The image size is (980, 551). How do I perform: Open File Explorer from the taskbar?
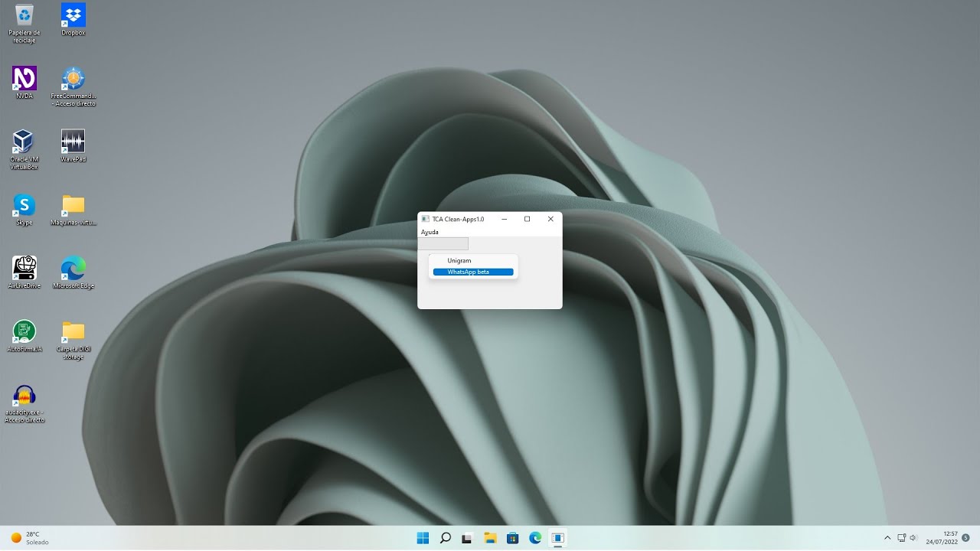pos(490,538)
